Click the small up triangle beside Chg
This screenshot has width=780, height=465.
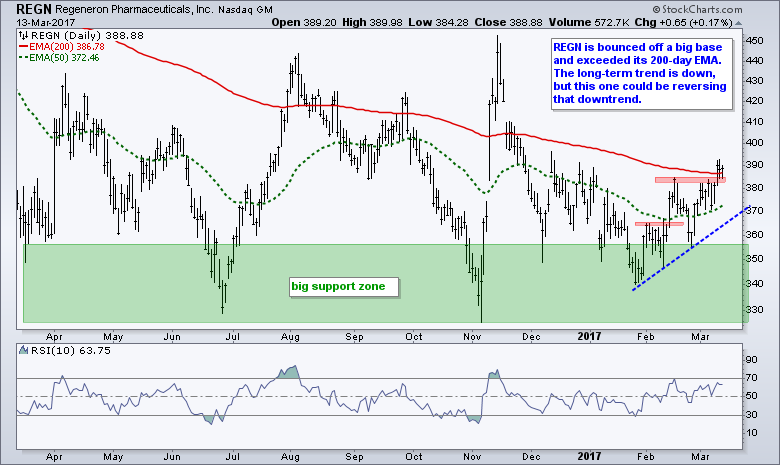738,23
